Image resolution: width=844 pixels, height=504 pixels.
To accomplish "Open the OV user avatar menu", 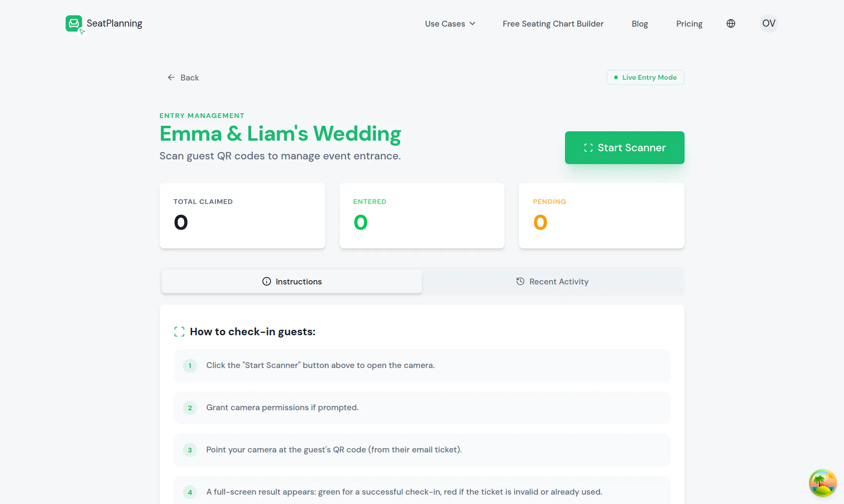I will pyautogui.click(x=769, y=23).
